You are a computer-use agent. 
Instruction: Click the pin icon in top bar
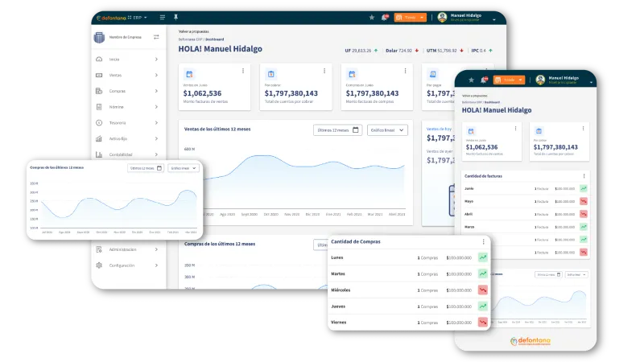(175, 17)
